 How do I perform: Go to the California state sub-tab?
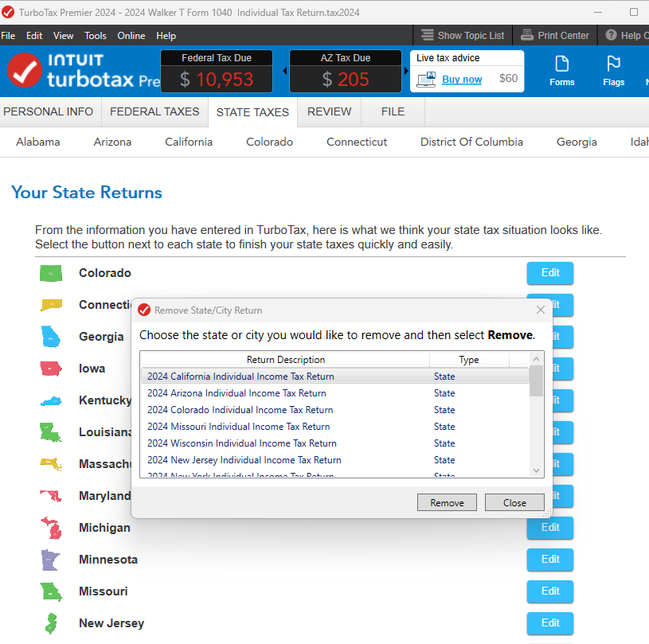coord(189,142)
